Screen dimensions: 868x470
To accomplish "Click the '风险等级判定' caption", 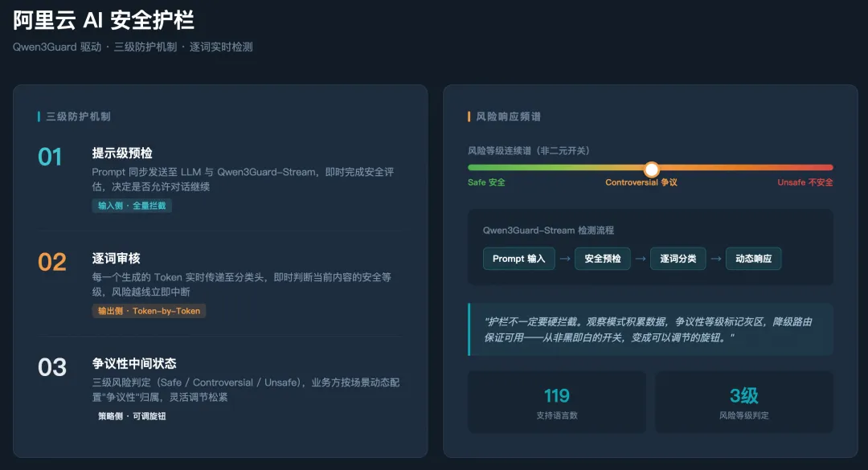I will [x=743, y=415].
